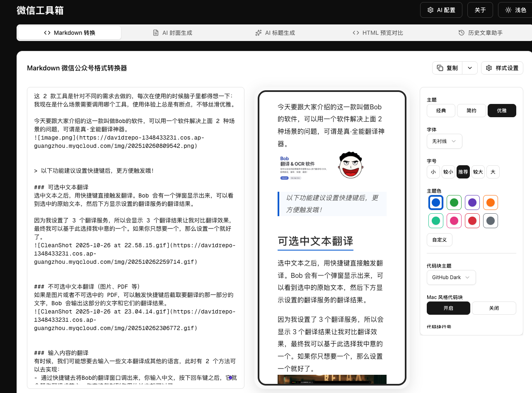The height and width of the screenshot is (393, 532).
Task: Open the 关于 dialog
Action: [480, 10]
